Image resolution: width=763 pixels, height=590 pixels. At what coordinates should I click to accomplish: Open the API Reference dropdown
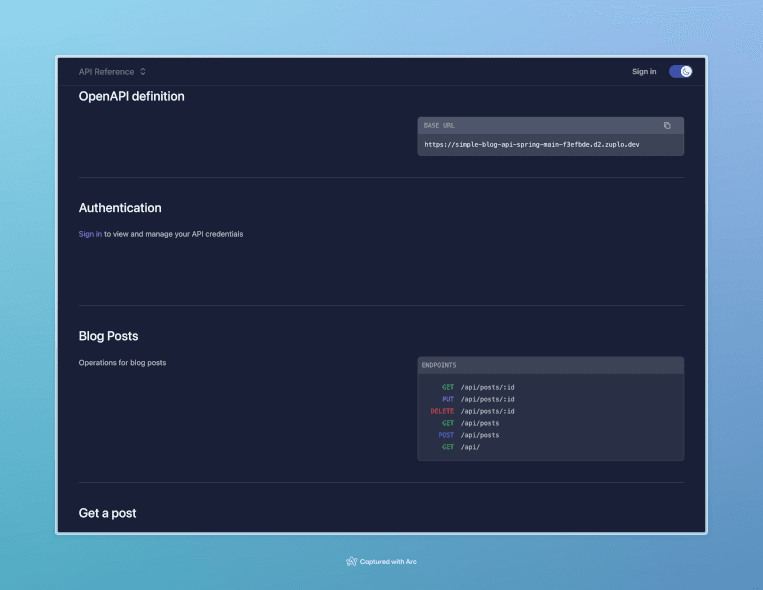click(112, 72)
